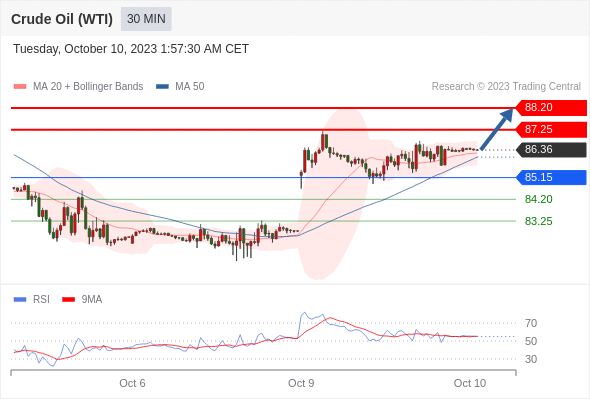Image resolution: width=590 pixels, height=400 pixels.
Task: Click the chart timestamp Tuesday, October 10, 2023
Action: [131, 49]
